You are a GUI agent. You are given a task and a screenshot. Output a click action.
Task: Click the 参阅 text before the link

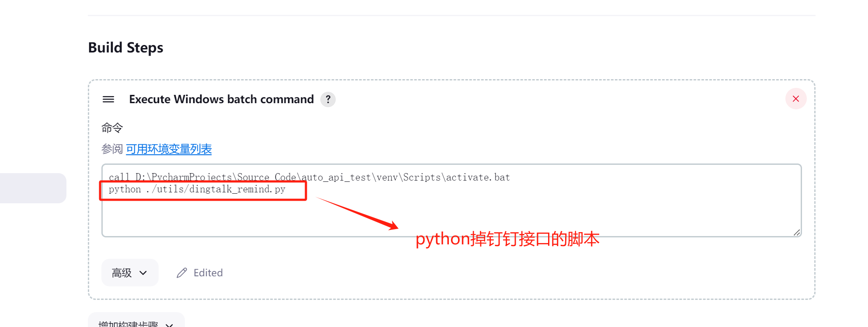tap(112, 149)
